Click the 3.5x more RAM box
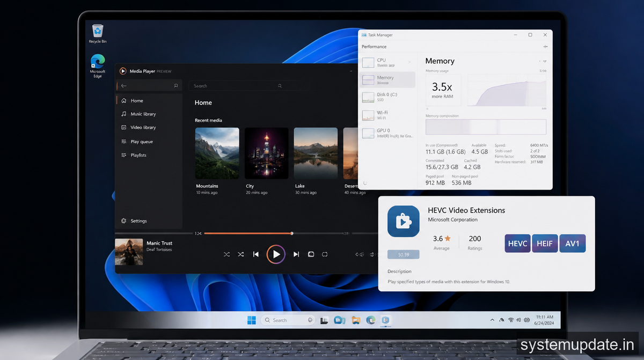The height and width of the screenshot is (360, 644). [x=443, y=90]
